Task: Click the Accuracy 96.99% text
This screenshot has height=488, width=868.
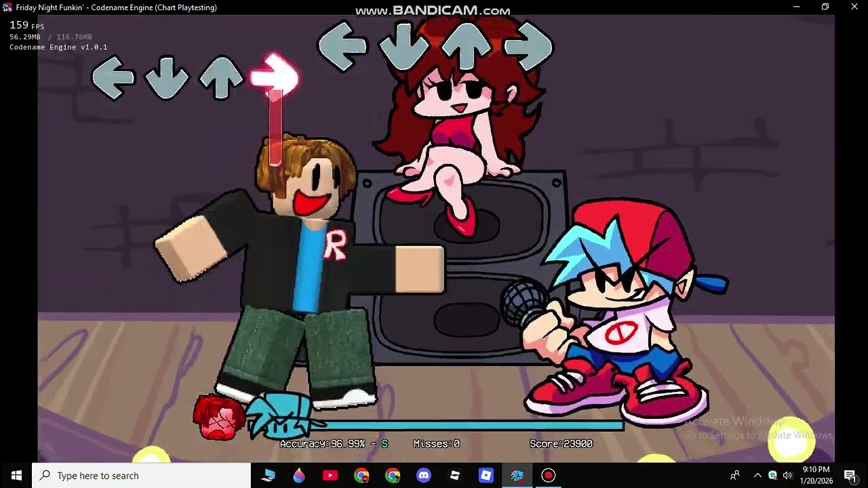Action: (334, 444)
